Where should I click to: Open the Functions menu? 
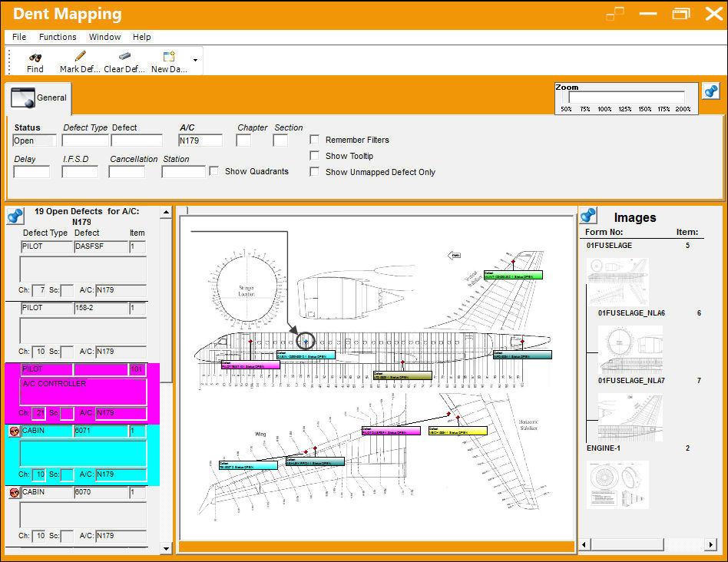point(58,37)
